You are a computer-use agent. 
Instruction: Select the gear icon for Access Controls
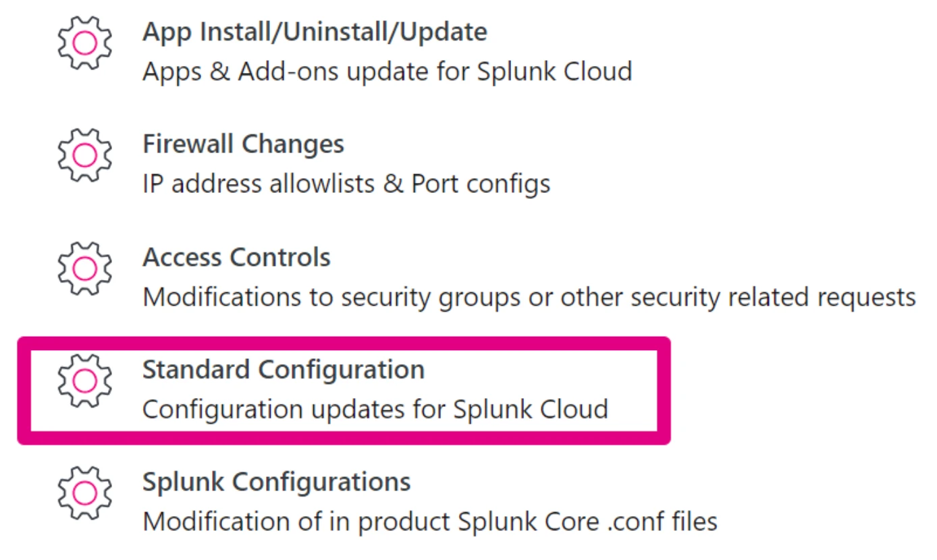click(84, 269)
